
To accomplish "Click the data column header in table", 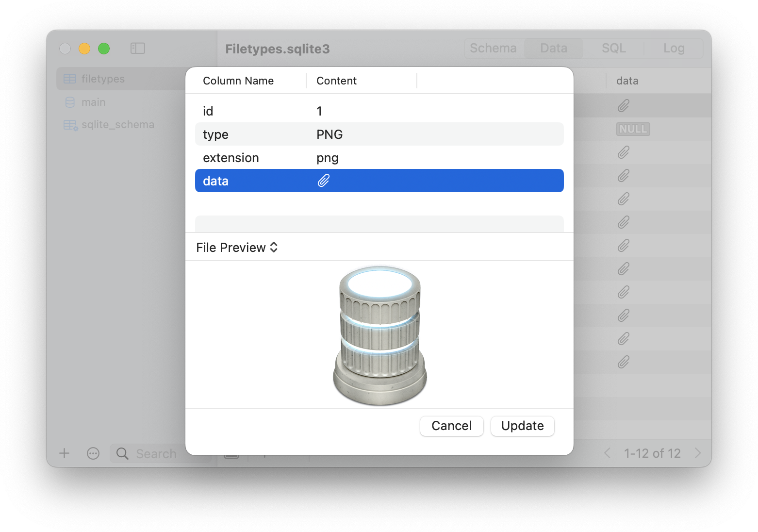I will [627, 81].
